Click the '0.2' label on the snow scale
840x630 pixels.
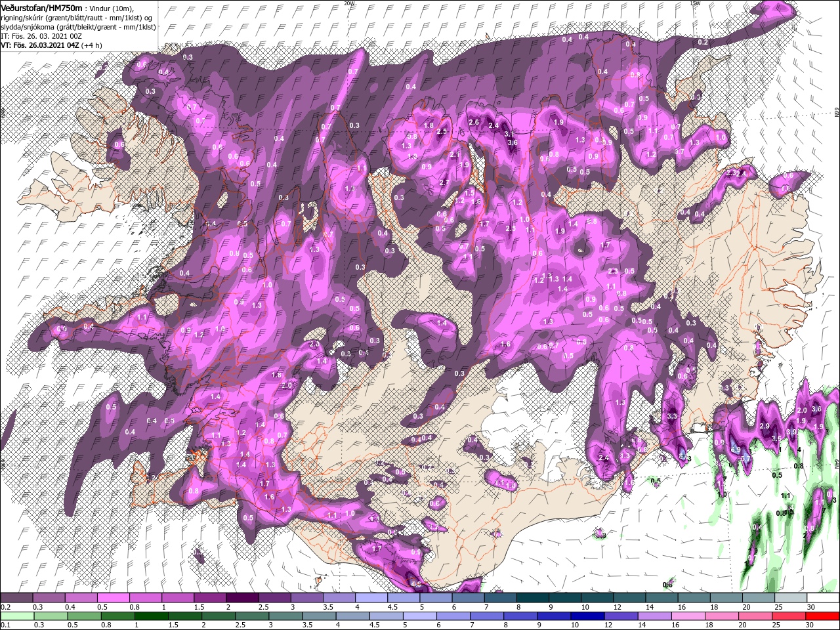[5, 607]
